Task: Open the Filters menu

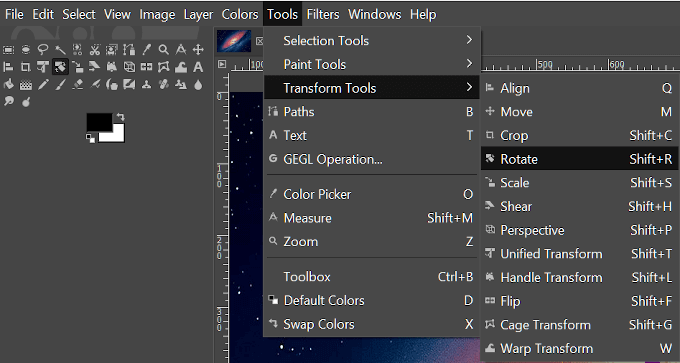Action: [x=323, y=14]
